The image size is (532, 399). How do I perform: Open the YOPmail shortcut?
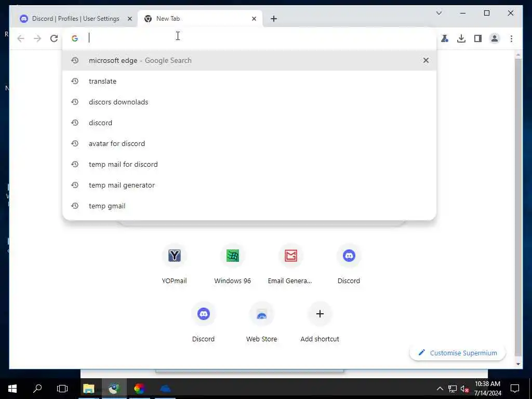coord(174,264)
